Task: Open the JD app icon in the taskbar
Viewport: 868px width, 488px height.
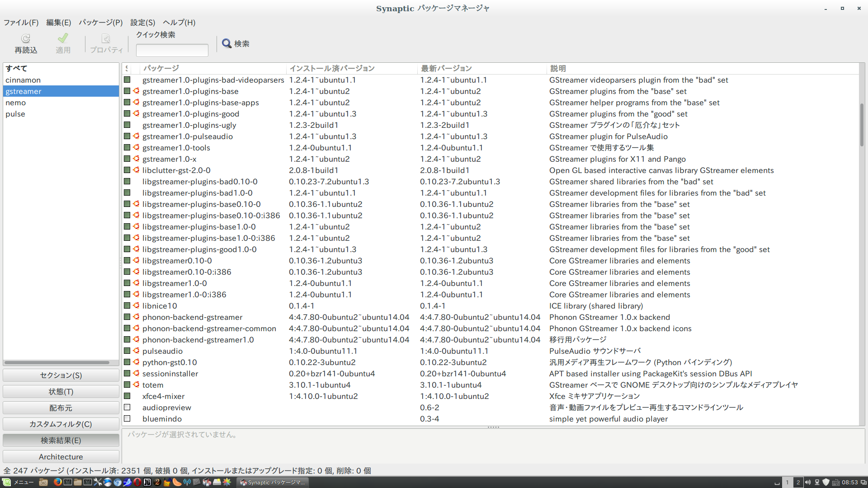Action: pos(147,482)
